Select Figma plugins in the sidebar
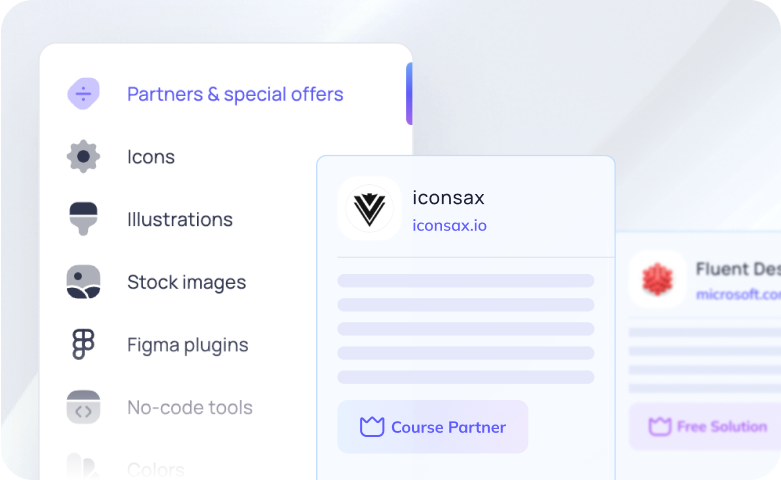This screenshot has height=480, width=781. click(188, 345)
